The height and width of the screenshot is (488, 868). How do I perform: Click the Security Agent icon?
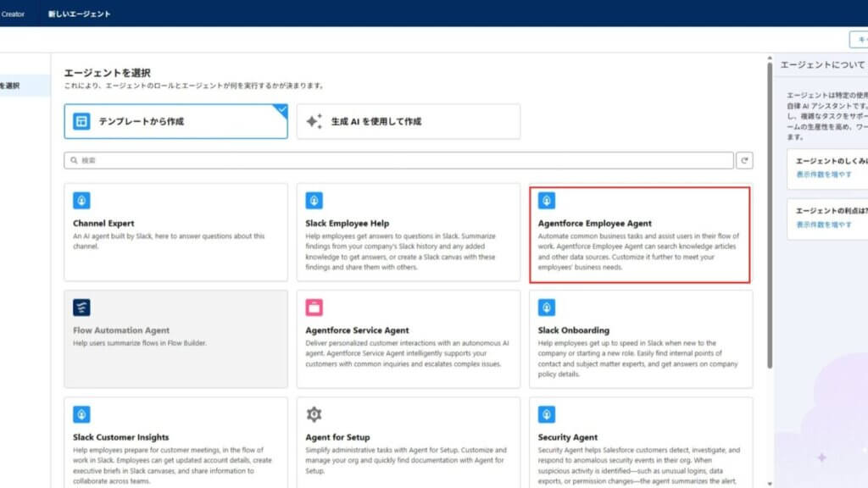pyautogui.click(x=547, y=414)
